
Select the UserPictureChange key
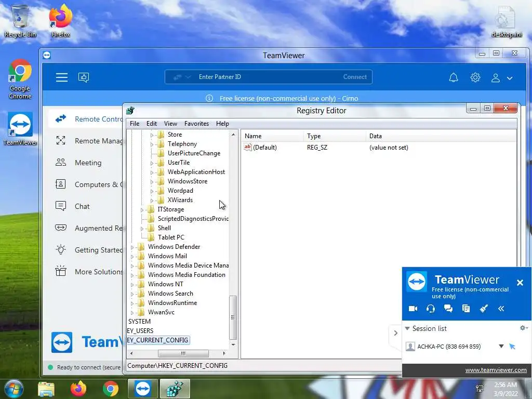click(194, 153)
